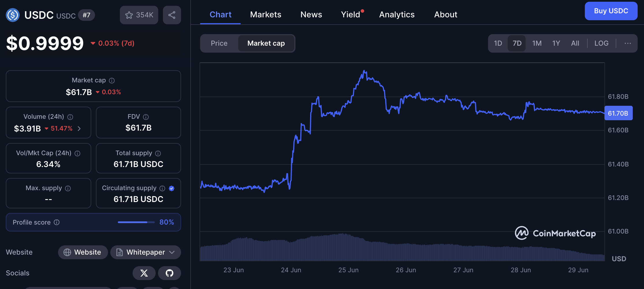Expand Volume (24h) details chevron

[x=79, y=129]
